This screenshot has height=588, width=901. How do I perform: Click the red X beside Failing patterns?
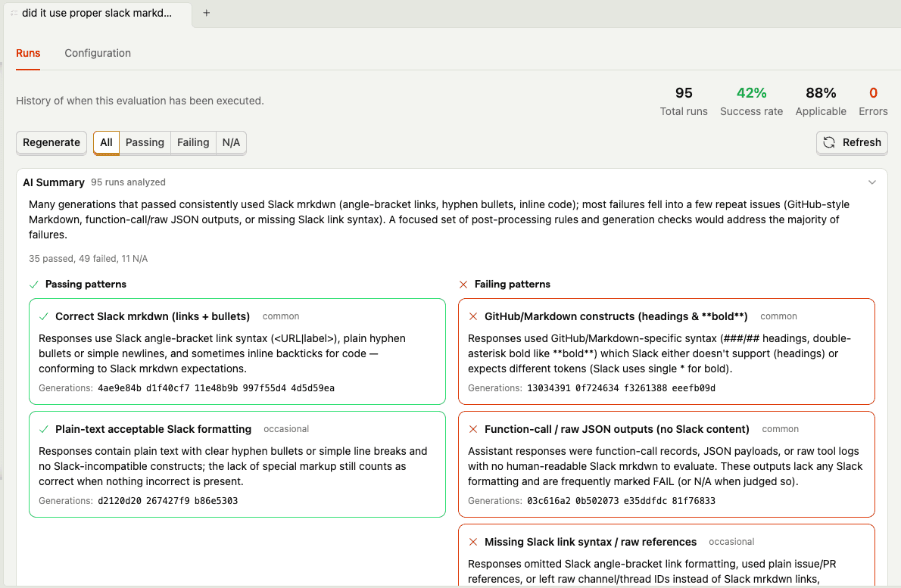[x=463, y=285]
